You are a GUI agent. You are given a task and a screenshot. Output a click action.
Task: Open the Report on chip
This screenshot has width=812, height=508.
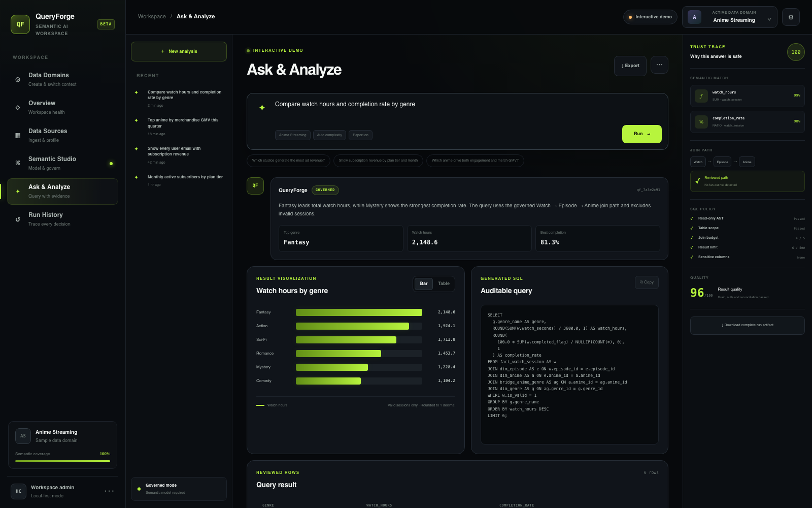[360, 135]
